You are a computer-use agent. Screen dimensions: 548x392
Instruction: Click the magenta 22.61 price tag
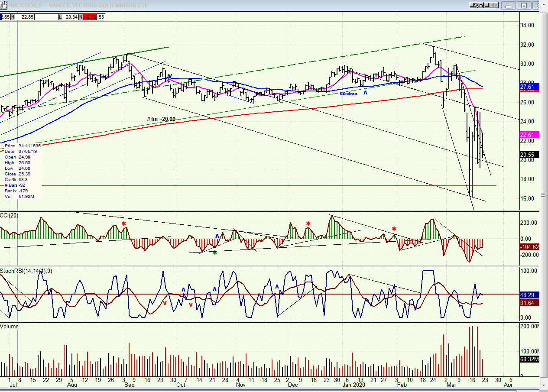tap(530, 135)
